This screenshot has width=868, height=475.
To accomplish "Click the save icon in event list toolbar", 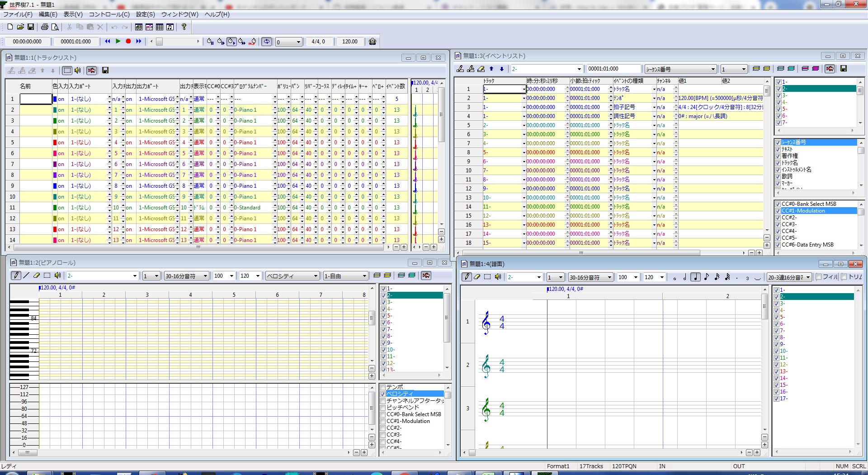I will 844,69.
